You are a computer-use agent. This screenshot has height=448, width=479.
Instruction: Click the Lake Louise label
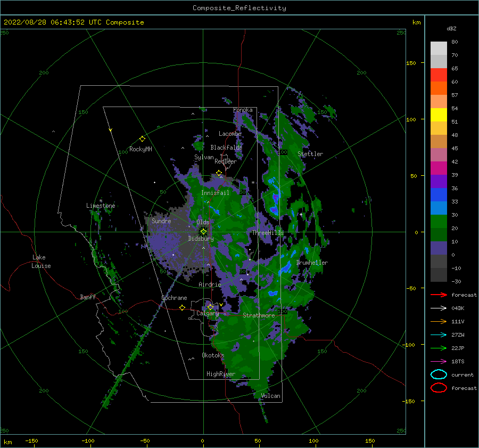point(41,262)
